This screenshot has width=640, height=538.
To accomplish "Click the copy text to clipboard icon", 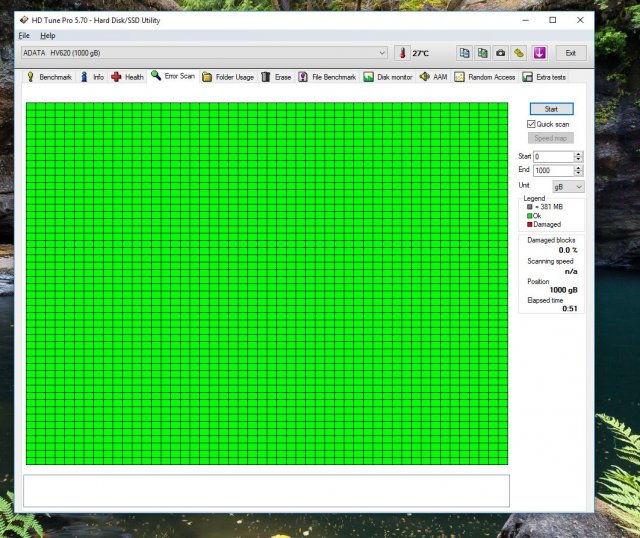I will (x=465, y=53).
